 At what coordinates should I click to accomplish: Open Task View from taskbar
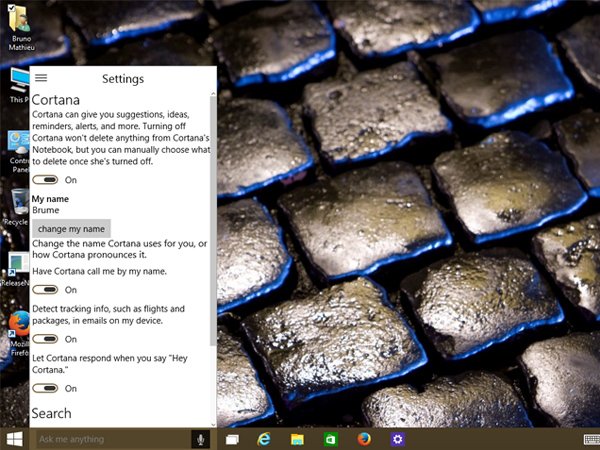tap(232, 439)
